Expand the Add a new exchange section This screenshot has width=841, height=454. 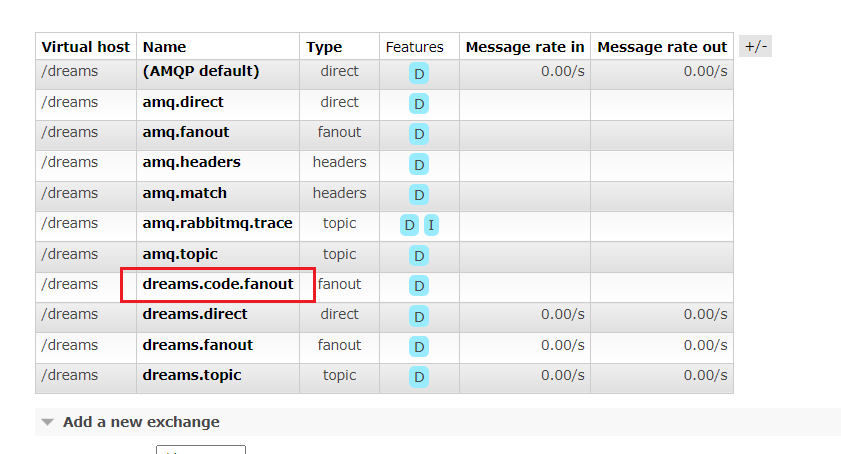point(140,422)
